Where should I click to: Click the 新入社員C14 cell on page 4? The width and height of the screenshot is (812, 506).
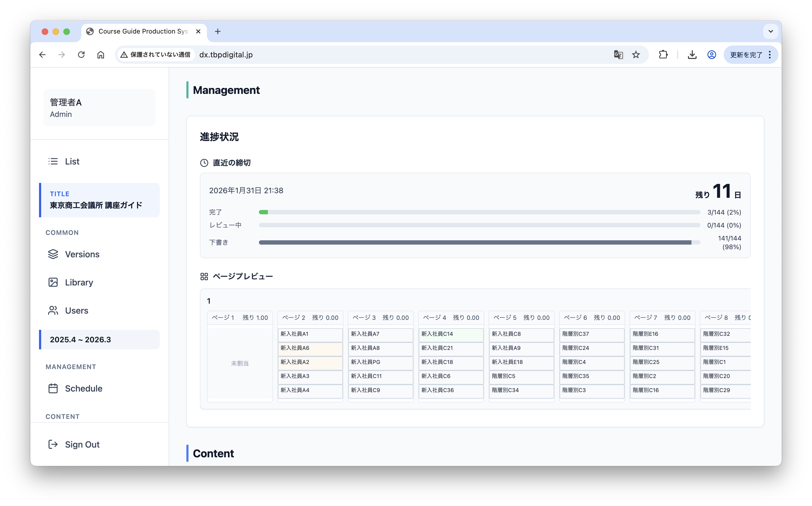pos(450,334)
